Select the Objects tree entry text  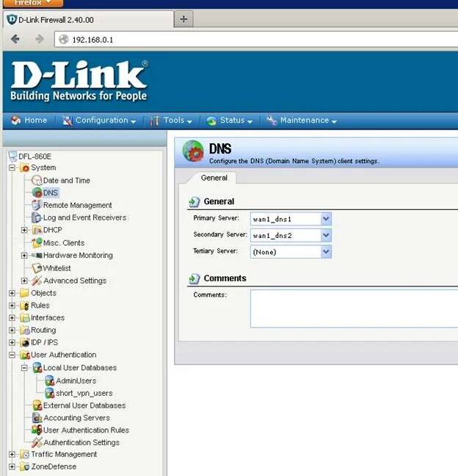click(x=44, y=293)
